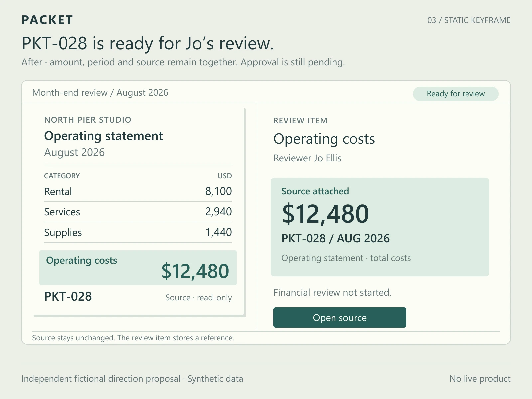Image resolution: width=532 pixels, height=399 pixels.
Task: Select the Supplies row in statement
Action: point(138,232)
